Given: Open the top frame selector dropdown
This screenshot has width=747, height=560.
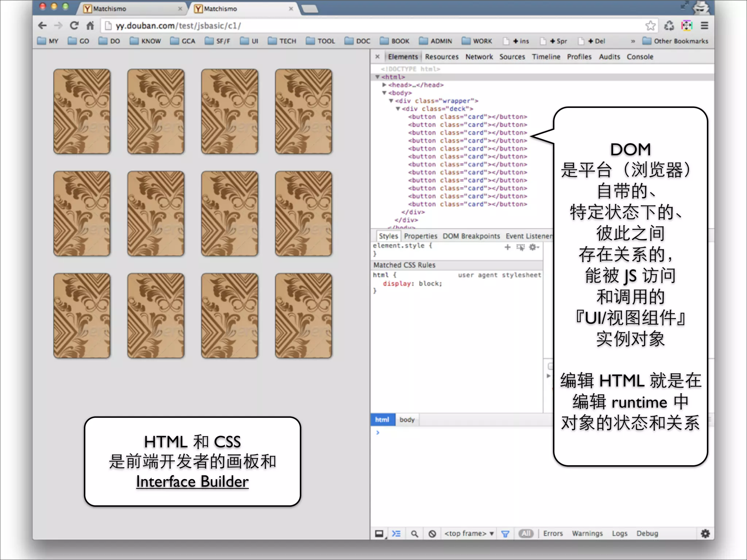Looking at the screenshot, I should (x=469, y=534).
